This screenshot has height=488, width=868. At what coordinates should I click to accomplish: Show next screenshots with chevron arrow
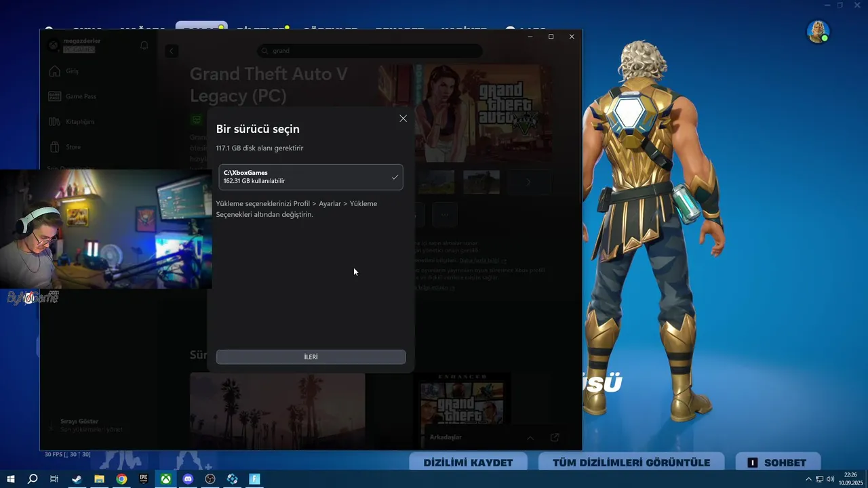click(x=528, y=182)
